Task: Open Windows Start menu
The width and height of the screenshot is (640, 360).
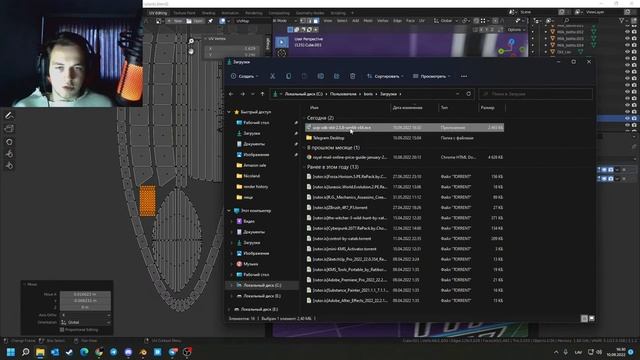Action: click(x=11, y=352)
